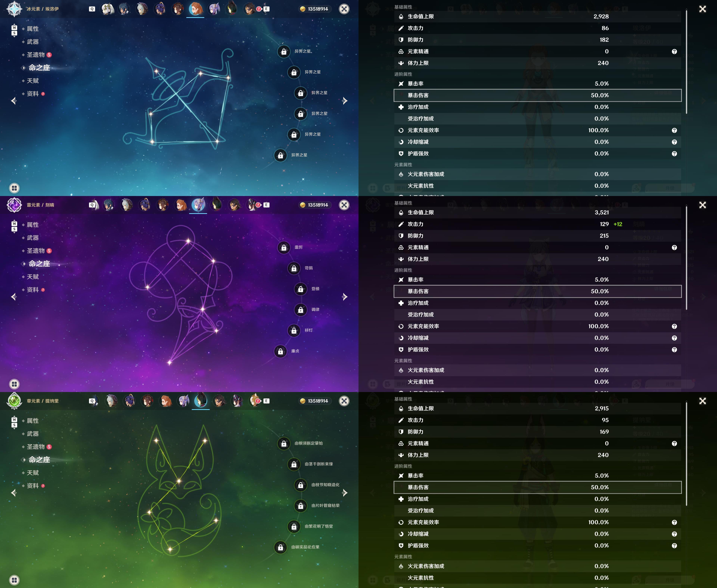The image size is (717, 588).
Task: Select the locked 登楼 constellation node
Action: [x=301, y=289]
